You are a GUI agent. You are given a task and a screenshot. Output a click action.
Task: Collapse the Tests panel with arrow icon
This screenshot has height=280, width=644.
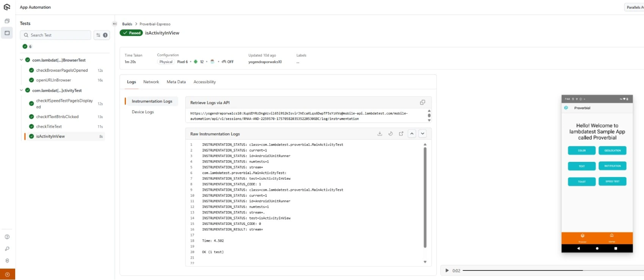click(115, 24)
